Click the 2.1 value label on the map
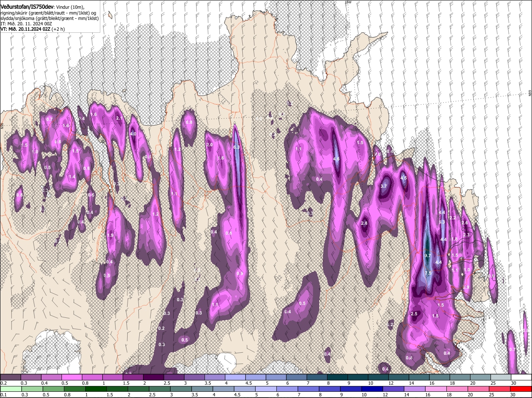The height and width of the screenshot is (398, 532). tap(119, 118)
